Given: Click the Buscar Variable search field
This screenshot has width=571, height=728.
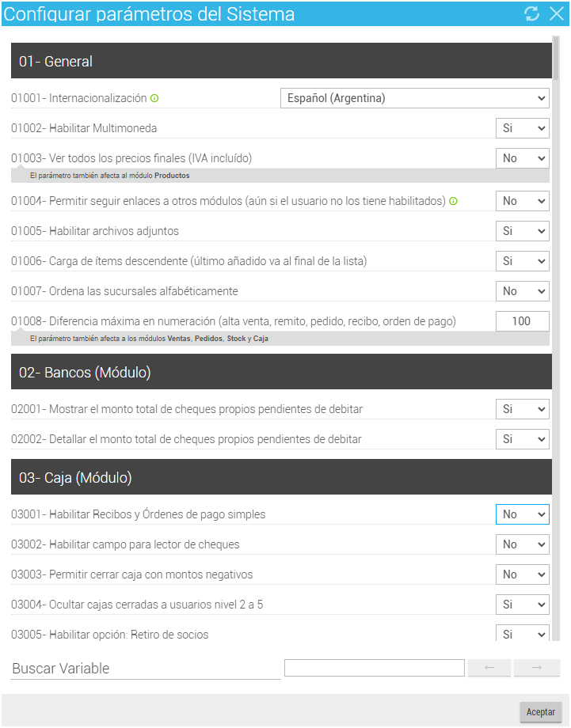Looking at the screenshot, I should 375,668.
